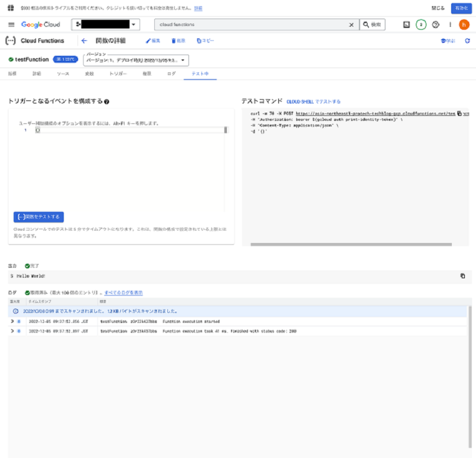Open the learn panel button
The width and height of the screenshot is (476, 458).
tap(448, 41)
